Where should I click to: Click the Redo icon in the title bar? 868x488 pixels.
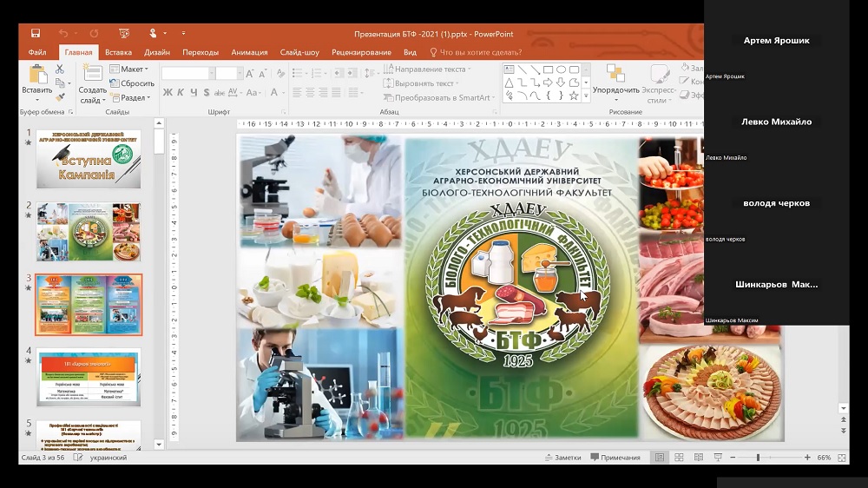pos(94,33)
